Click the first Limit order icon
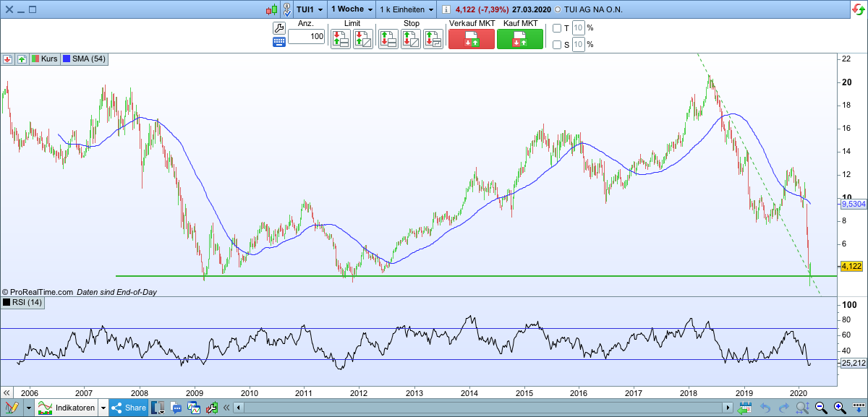The width and height of the screenshot is (868, 417). [341, 39]
